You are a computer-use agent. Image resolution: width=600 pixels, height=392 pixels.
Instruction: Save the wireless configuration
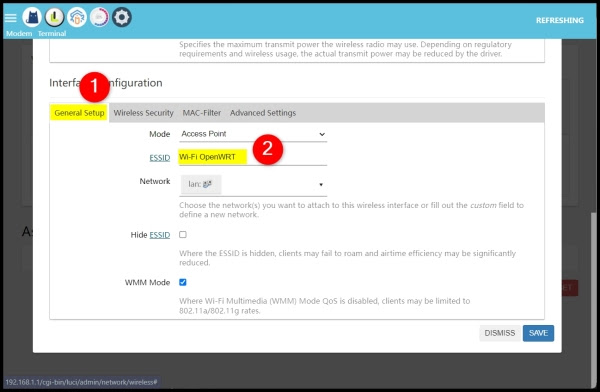538,333
